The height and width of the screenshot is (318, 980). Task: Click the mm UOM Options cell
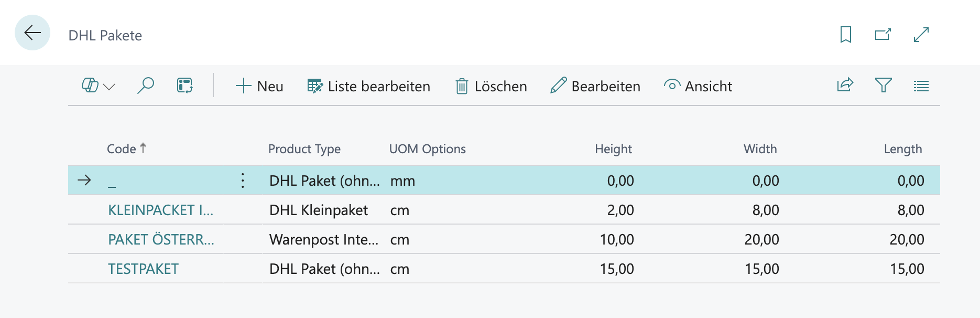coord(402,181)
